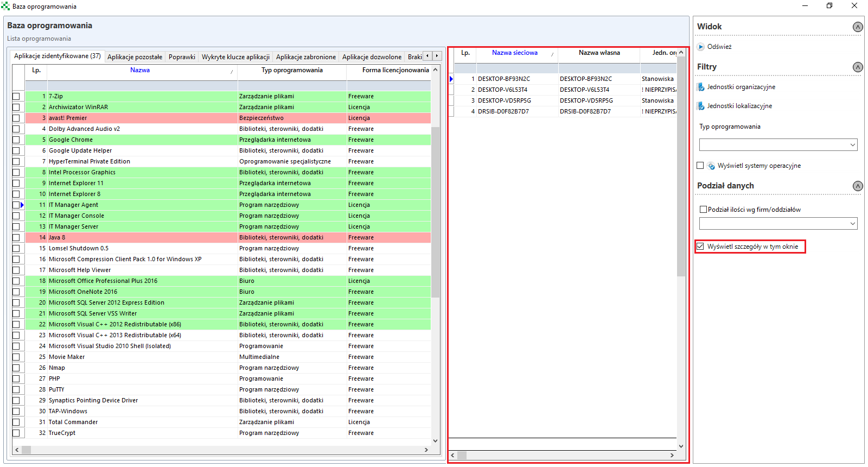Click the Typ oprogramowania filter row field
The height and width of the screenshot is (467, 868).
[292, 86]
